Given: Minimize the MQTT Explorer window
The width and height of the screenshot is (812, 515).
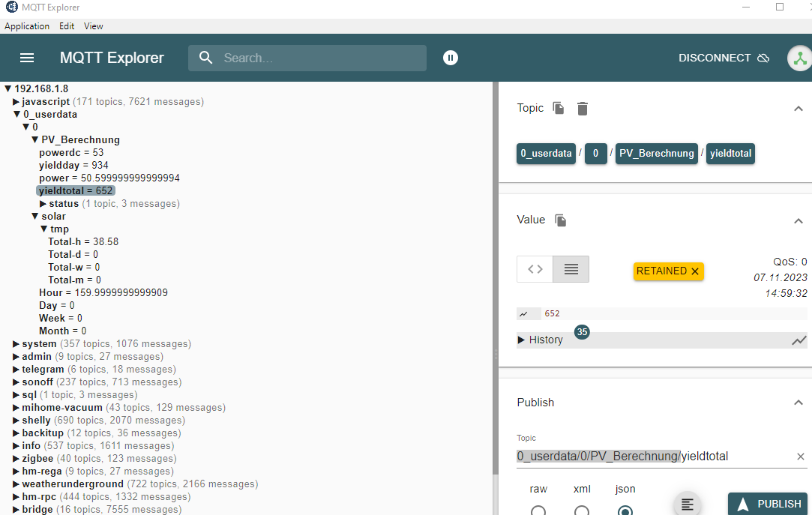Looking at the screenshot, I should pyautogui.click(x=746, y=7).
